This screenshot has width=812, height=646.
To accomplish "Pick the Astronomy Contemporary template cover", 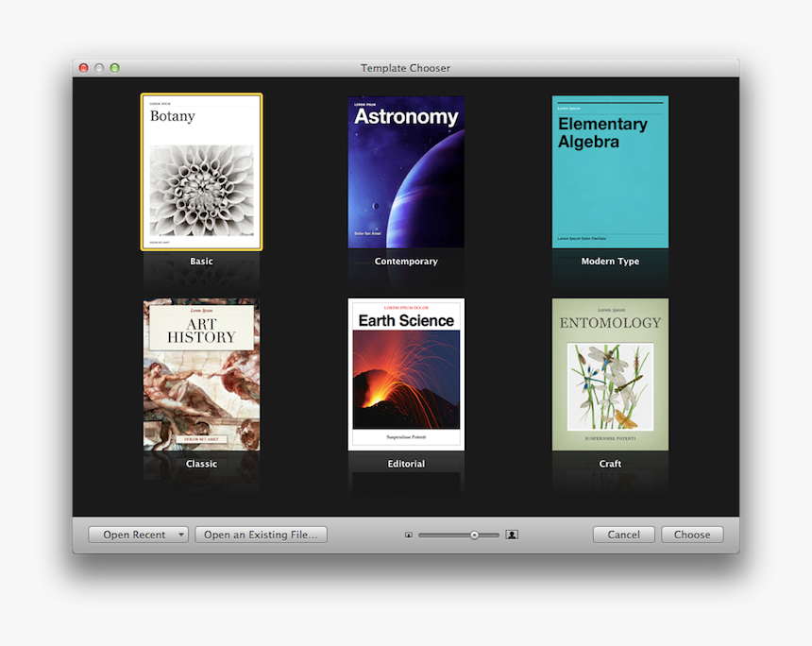I will pos(406,172).
